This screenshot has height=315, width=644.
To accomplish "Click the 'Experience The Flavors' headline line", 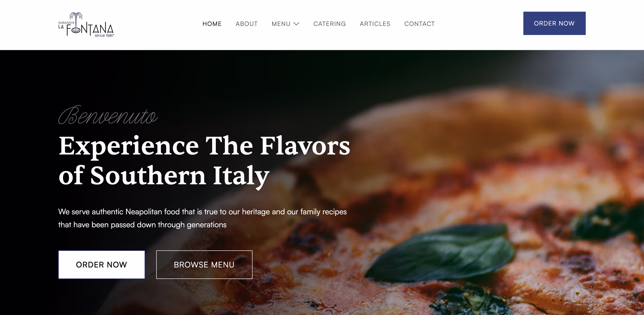I will pos(204,146).
